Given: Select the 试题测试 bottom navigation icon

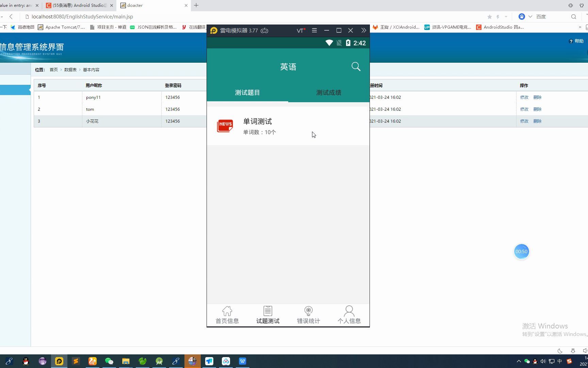Looking at the screenshot, I should (267, 314).
